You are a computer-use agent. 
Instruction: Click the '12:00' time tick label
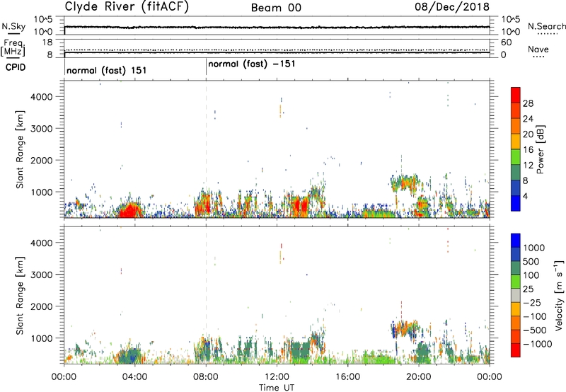tap(277, 377)
